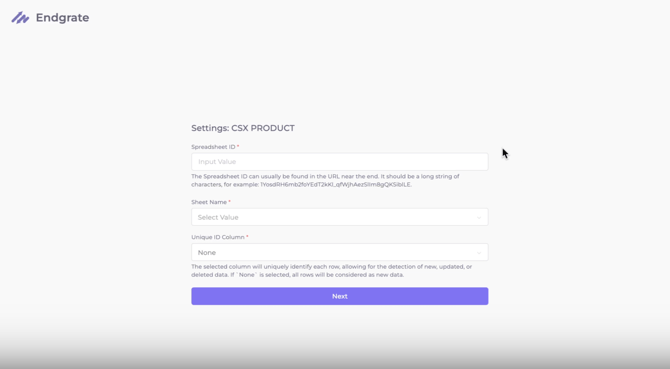Click the example spreadsheet ID string

click(336, 184)
